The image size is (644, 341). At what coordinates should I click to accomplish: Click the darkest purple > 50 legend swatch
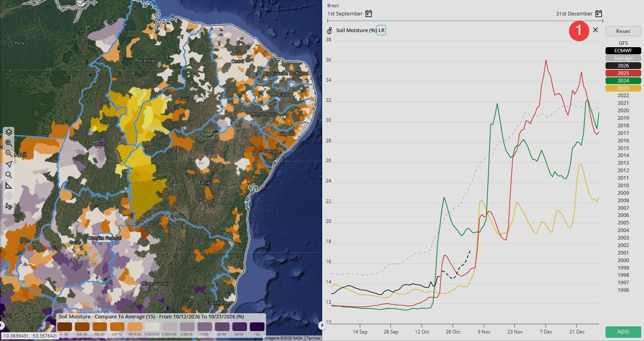point(257,327)
